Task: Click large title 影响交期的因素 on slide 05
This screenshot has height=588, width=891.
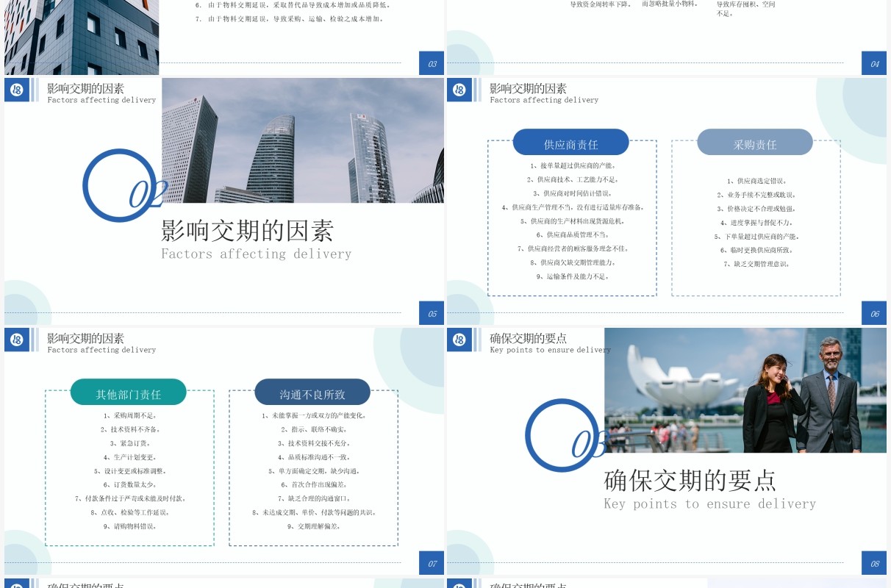Action: tap(248, 230)
